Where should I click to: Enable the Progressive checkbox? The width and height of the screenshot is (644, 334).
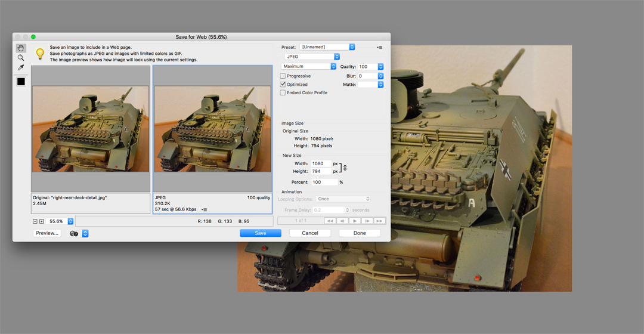[283, 76]
